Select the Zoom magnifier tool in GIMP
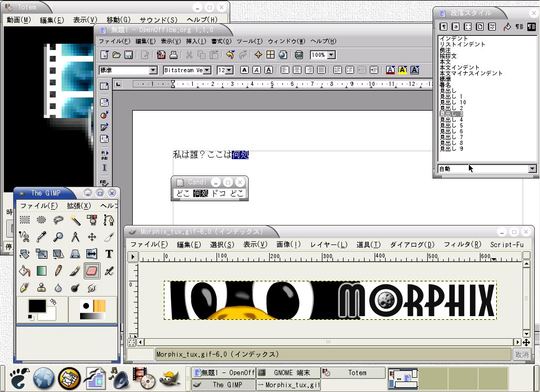This screenshot has width=540, height=392. coord(58,237)
